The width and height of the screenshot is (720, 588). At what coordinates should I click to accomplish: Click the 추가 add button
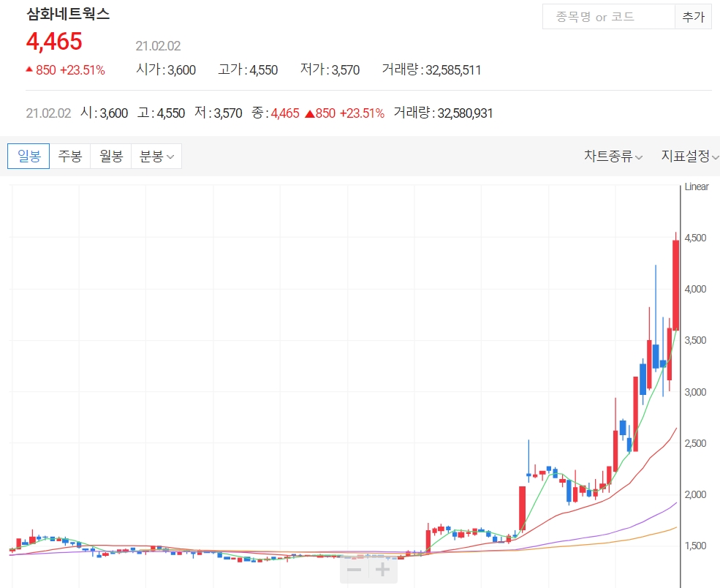[x=693, y=17]
